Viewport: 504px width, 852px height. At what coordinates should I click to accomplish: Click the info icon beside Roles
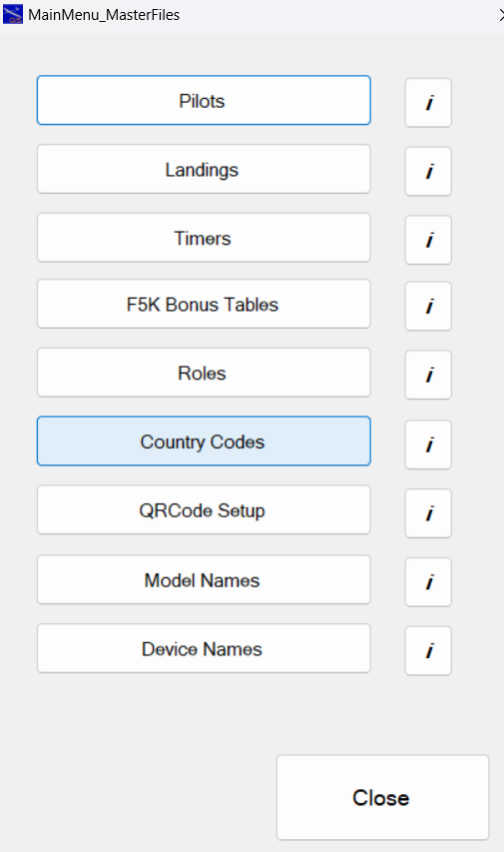tap(428, 375)
